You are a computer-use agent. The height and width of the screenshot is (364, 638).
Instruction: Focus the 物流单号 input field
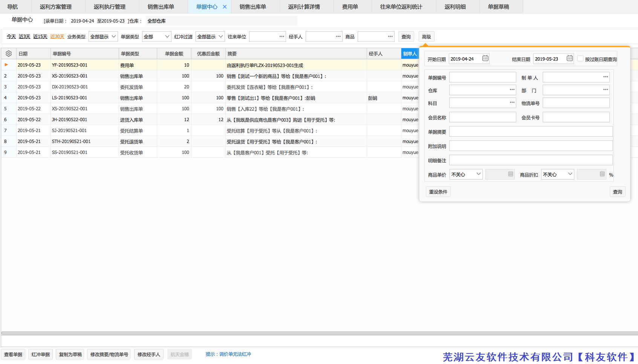[x=576, y=103]
